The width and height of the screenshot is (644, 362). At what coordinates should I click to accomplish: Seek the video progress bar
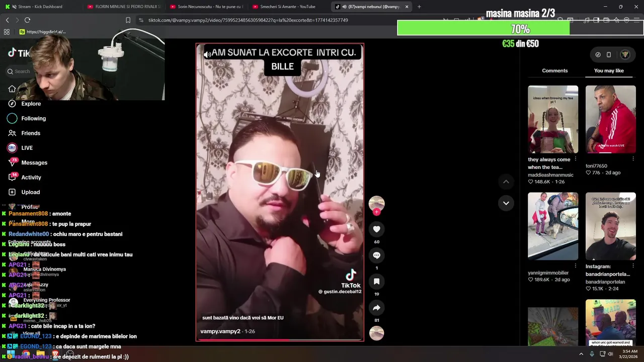pos(280,340)
